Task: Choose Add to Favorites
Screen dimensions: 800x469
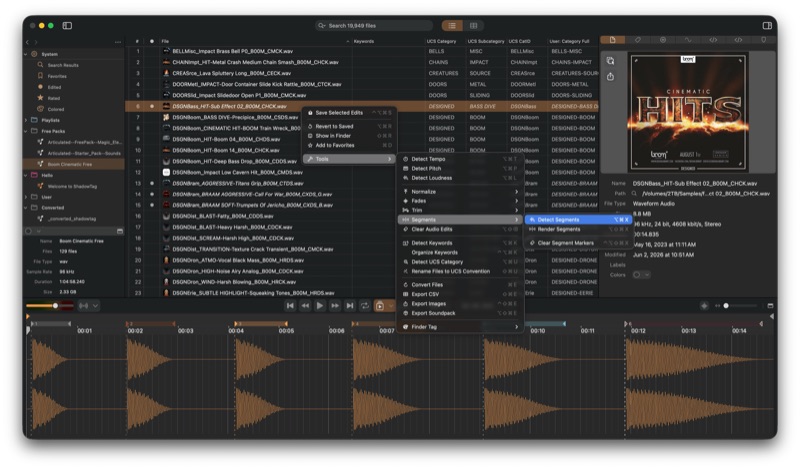Action: coord(349,145)
